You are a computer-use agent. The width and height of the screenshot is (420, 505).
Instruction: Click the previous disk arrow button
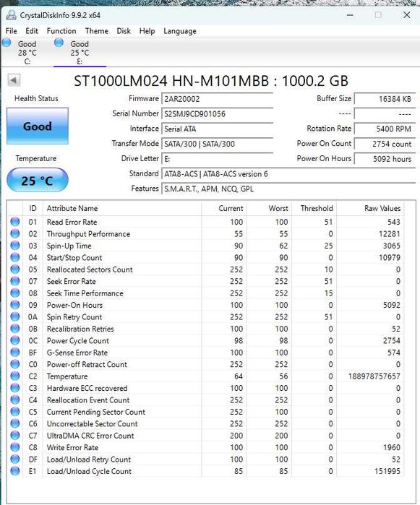click(x=14, y=80)
